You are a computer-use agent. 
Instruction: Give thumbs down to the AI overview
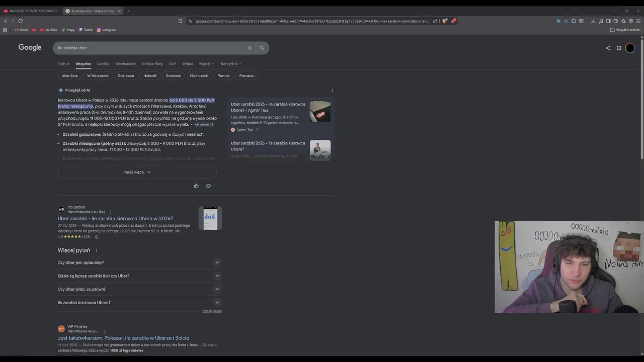208,186
